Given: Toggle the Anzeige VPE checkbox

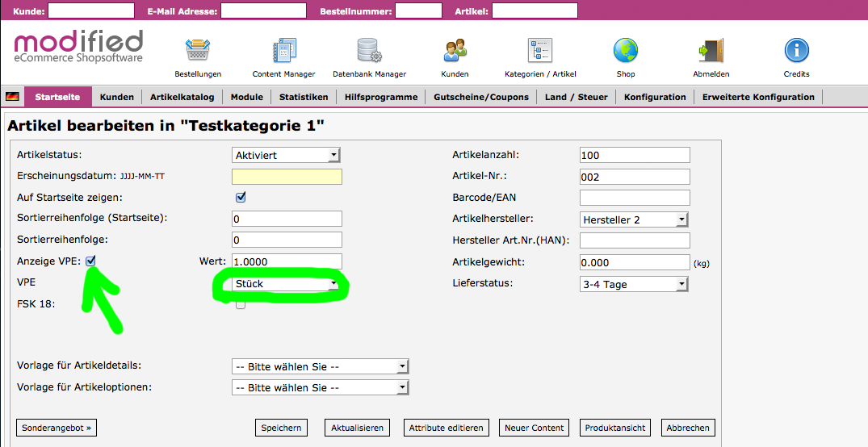Looking at the screenshot, I should (x=91, y=261).
